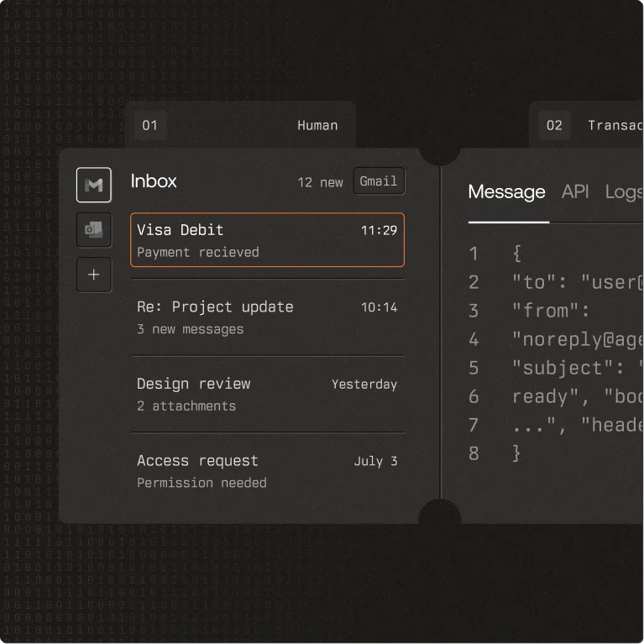Click the "subject": code line
The height and width of the screenshot is (644, 644).
[x=577, y=368]
